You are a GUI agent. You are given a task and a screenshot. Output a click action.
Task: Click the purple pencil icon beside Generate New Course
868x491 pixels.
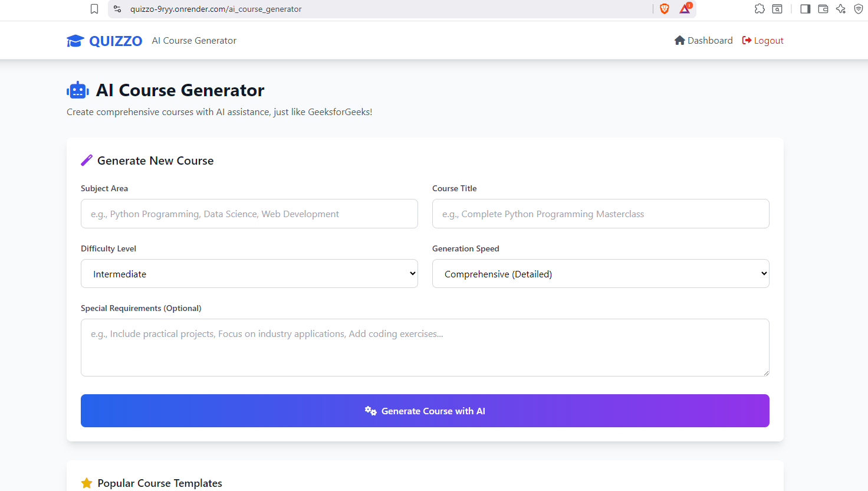87,161
